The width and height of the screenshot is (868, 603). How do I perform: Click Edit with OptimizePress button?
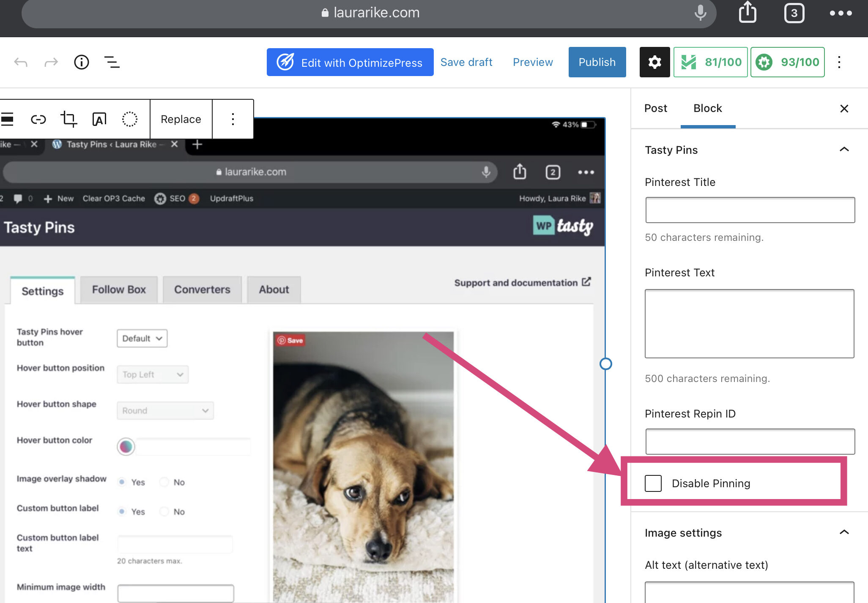[350, 62]
